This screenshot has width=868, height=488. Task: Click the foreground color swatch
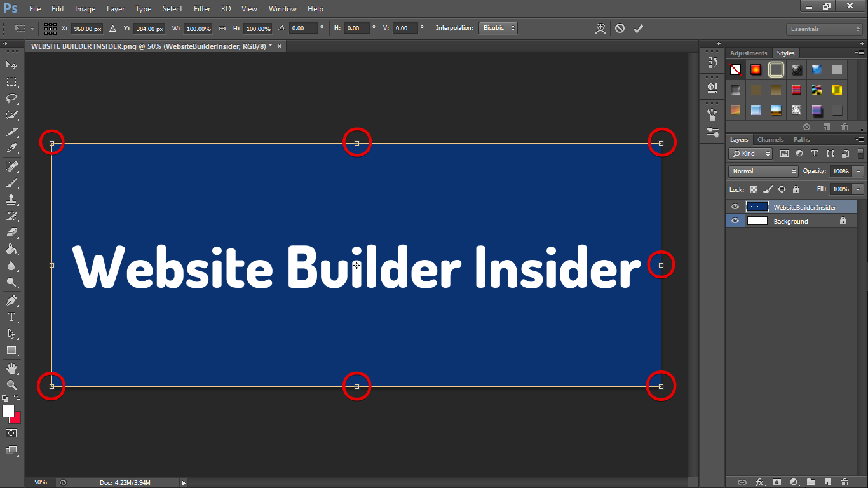(8, 412)
